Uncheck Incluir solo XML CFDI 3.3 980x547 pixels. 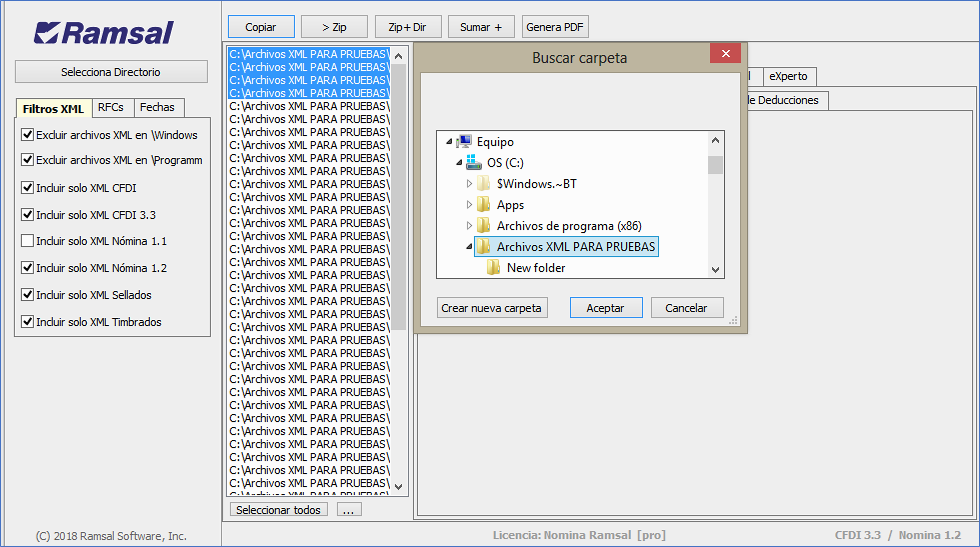tap(28, 214)
